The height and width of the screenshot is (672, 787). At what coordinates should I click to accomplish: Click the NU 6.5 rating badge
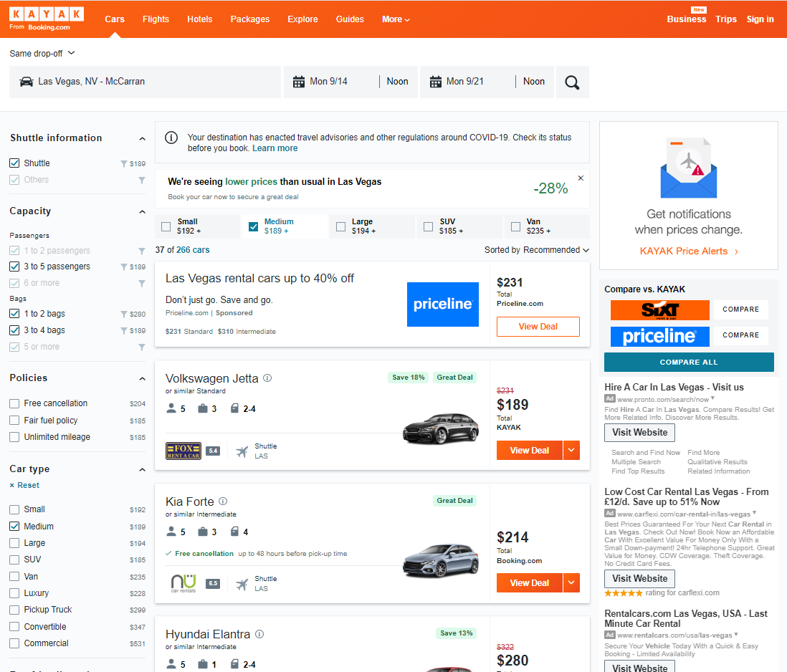[x=213, y=583]
